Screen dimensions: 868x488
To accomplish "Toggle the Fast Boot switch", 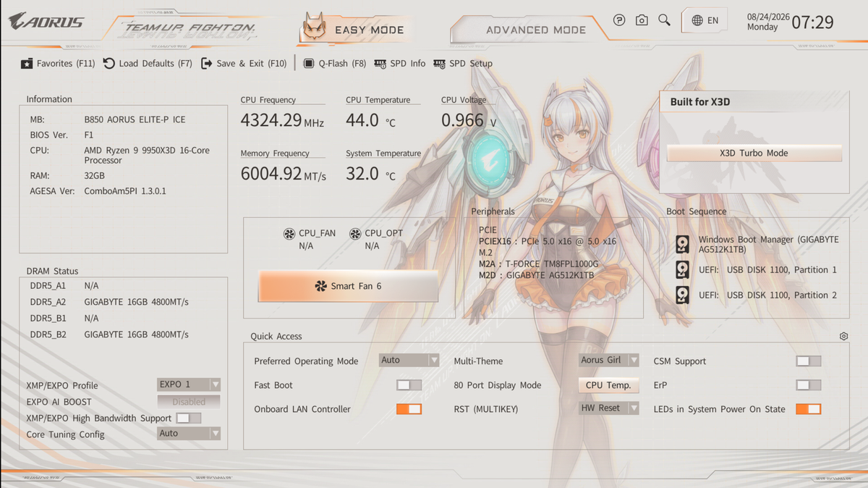I will pos(409,385).
